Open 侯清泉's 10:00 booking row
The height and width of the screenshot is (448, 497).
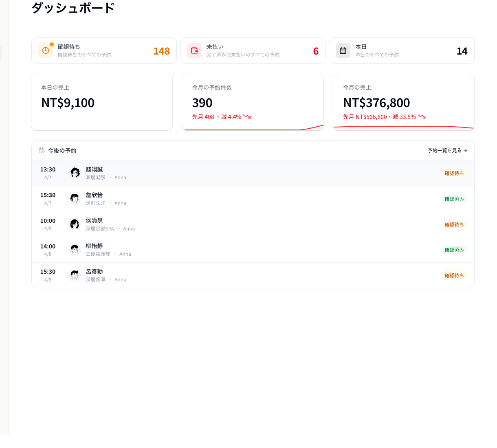pos(253,224)
